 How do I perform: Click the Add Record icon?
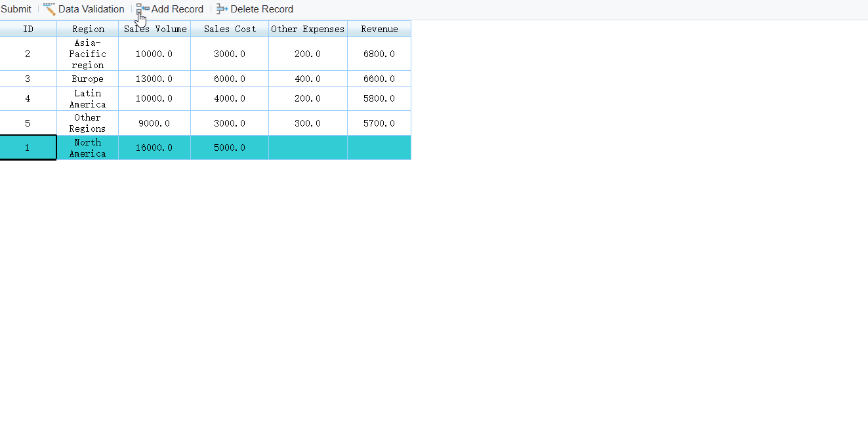[x=142, y=9]
